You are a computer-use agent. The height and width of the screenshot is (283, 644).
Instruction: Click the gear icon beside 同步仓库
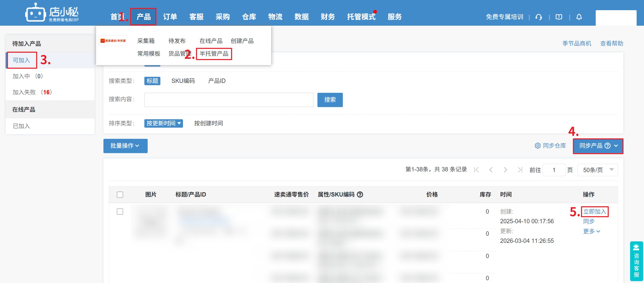[538, 146]
